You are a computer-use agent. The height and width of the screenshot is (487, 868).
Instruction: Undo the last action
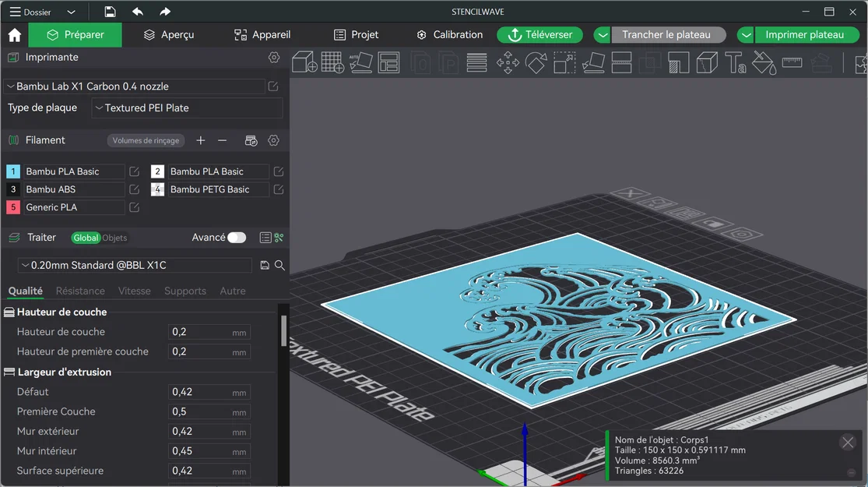pyautogui.click(x=137, y=12)
